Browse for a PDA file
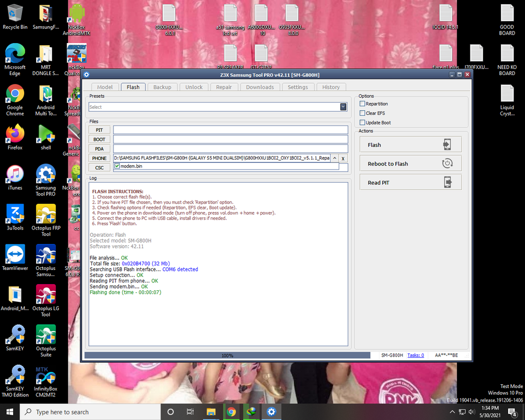525x420 pixels. pos(99,149)
